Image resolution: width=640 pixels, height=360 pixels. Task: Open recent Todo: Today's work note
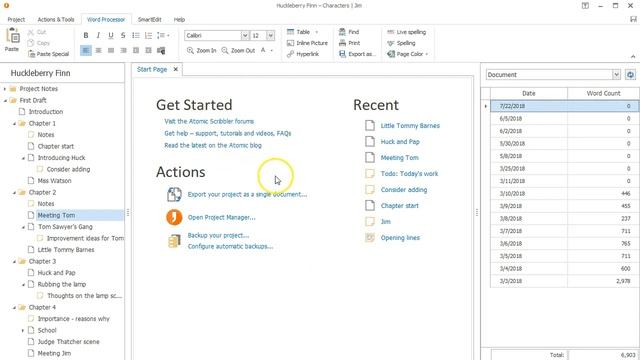click(x=409, y=173)
